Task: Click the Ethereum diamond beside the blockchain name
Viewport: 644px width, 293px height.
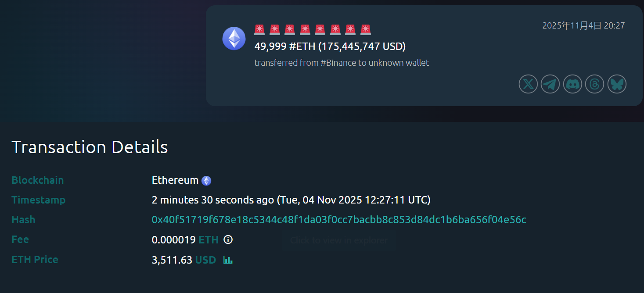Action: click(206, 180)
